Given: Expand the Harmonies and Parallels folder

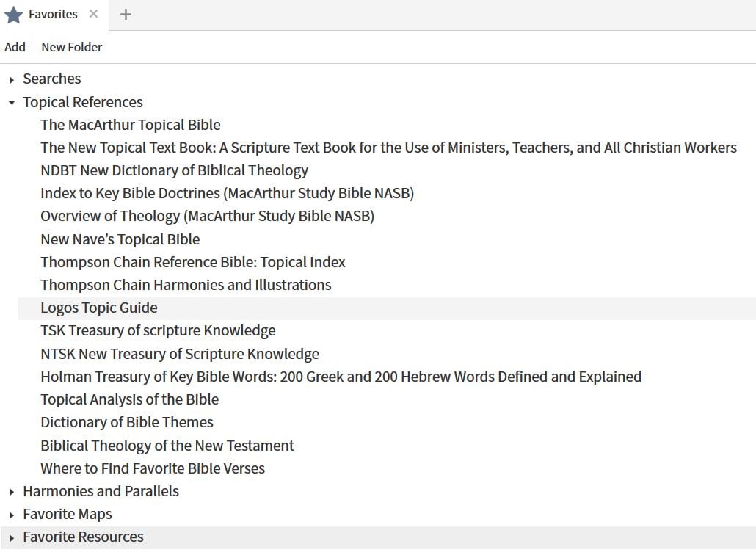Looking at the screenshot, I should pos(11,492).
